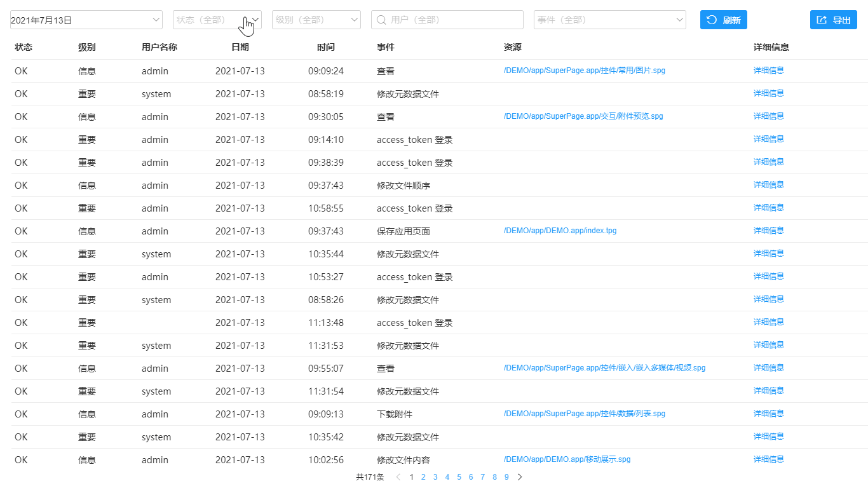Open the 事件（全部）filter dropdown
This screenshot has height=488, width=868.
click(x=609, y=20)
